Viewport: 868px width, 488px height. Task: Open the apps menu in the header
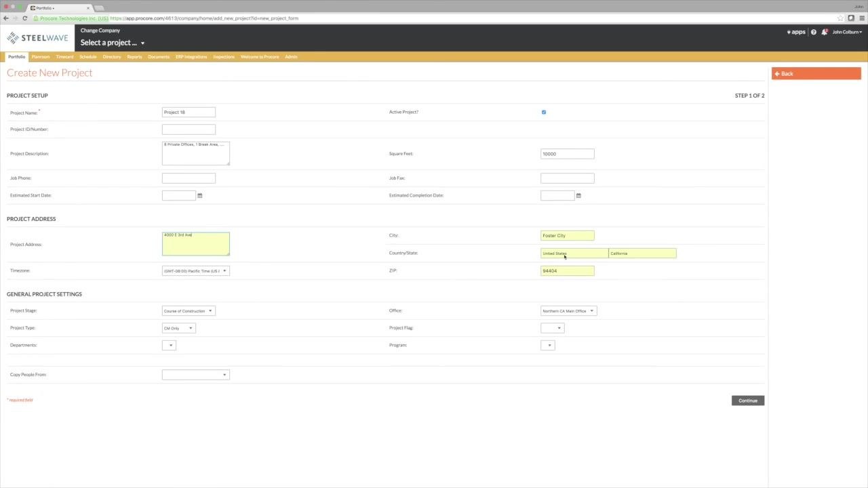tap(796, 32)
